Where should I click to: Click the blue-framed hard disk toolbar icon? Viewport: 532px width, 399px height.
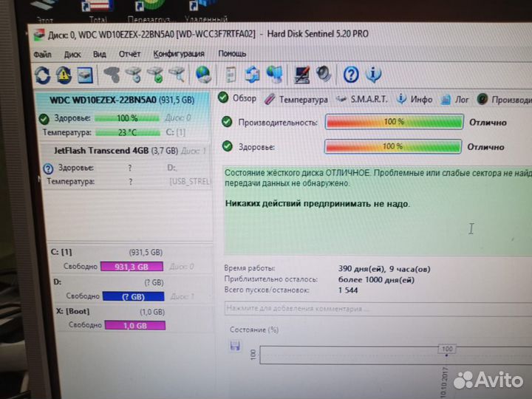[x=85, y=75]
